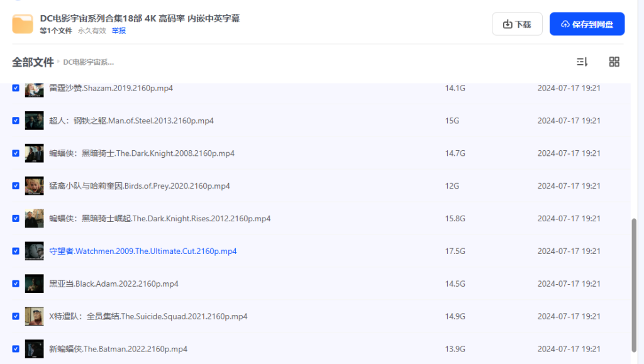Click the 下载 download button
This screenshot has width=644, height=364.
[x=517, y=25]
